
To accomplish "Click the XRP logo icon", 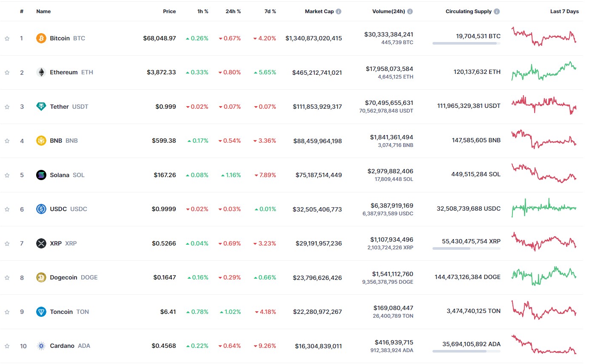I will click(x=40, y=243).
